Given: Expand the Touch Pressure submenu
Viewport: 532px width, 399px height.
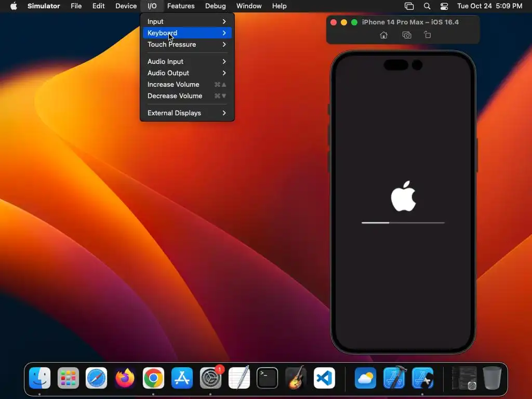Looking at the screenshot, I should [x=187, y=45].
